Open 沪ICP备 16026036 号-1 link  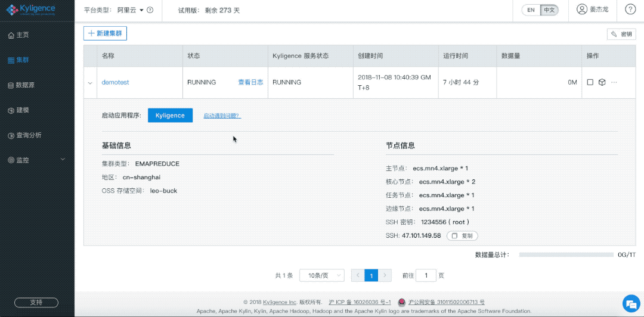(360, 302)
